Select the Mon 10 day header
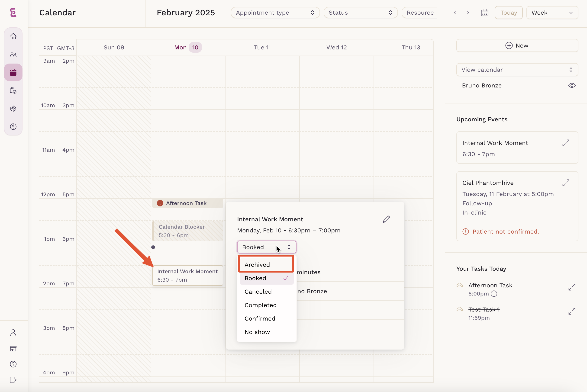This screenshot has height=392, width=587. (188, 48)
